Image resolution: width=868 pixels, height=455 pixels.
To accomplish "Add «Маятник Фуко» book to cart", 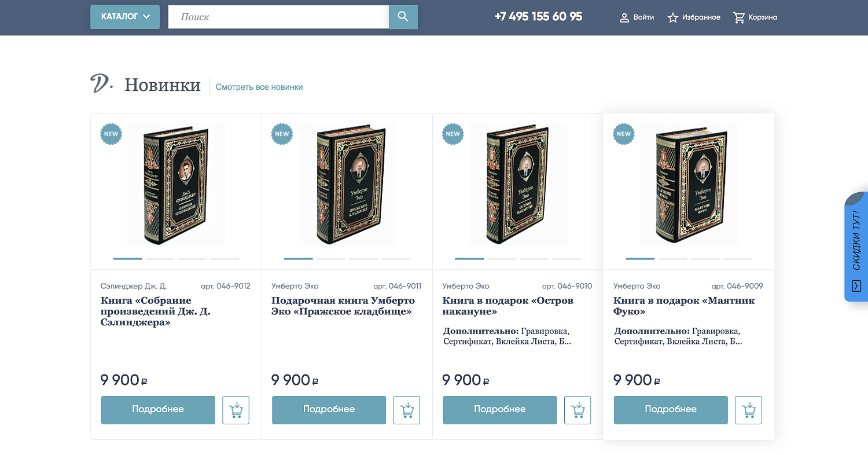I will [x=748, y=410].
